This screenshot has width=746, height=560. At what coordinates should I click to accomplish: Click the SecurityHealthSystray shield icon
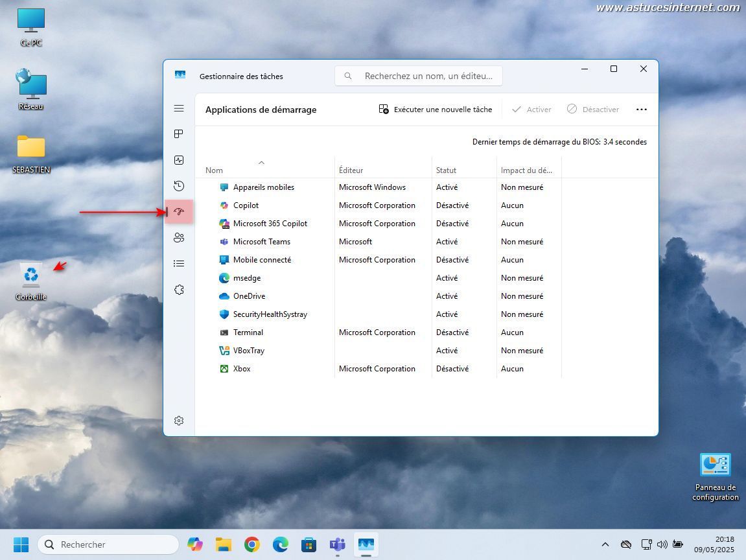point(224,314)
